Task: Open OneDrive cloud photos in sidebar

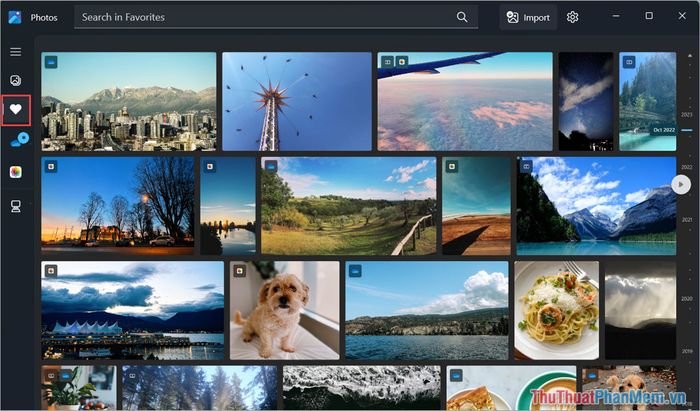Action: pos(17,140)
